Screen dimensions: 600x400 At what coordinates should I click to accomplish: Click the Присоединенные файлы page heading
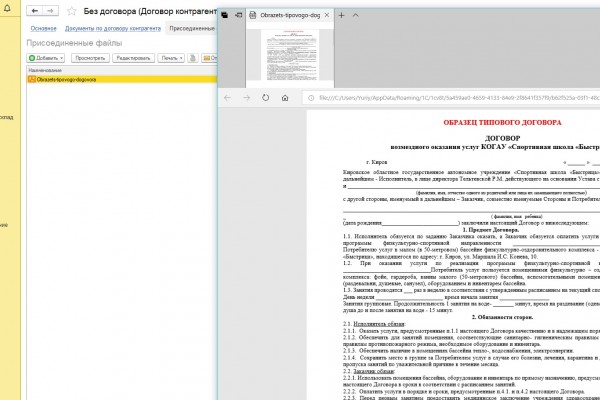[74, 43]
